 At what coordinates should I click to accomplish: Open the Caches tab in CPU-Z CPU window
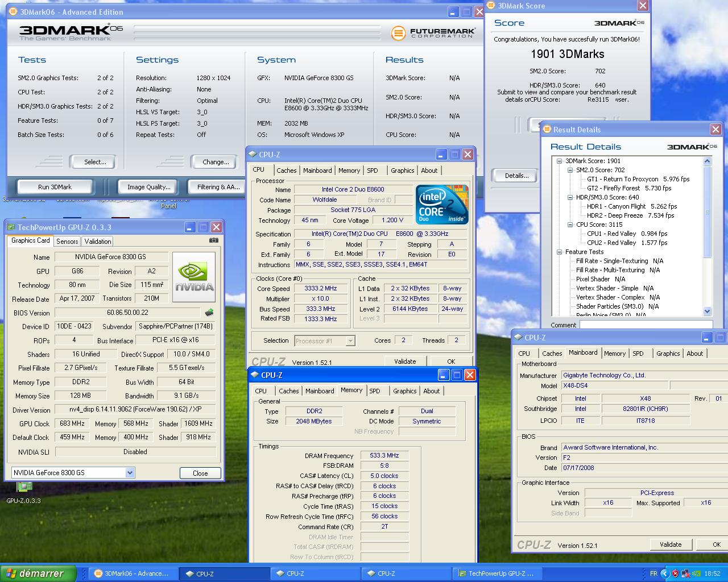[x=287, y=171]
